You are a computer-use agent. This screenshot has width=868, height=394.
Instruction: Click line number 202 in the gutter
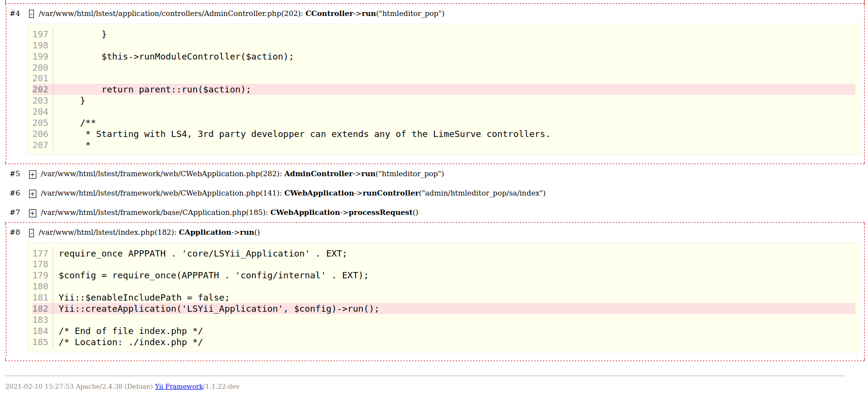(x=40, y=90)
